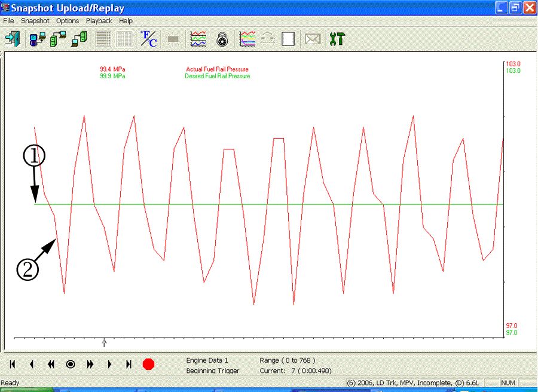Open the multi-line graph view icon

[x=198, y=39]
